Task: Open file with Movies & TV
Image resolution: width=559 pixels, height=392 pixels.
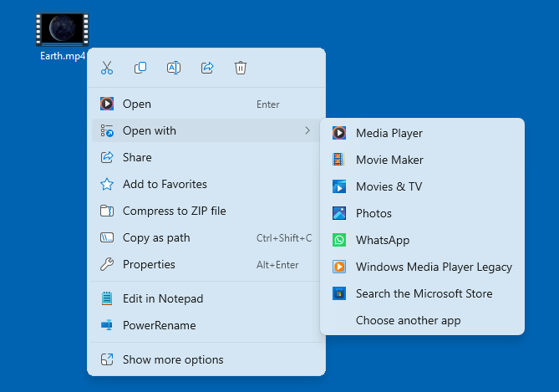Action: click(x=422, y=186)
